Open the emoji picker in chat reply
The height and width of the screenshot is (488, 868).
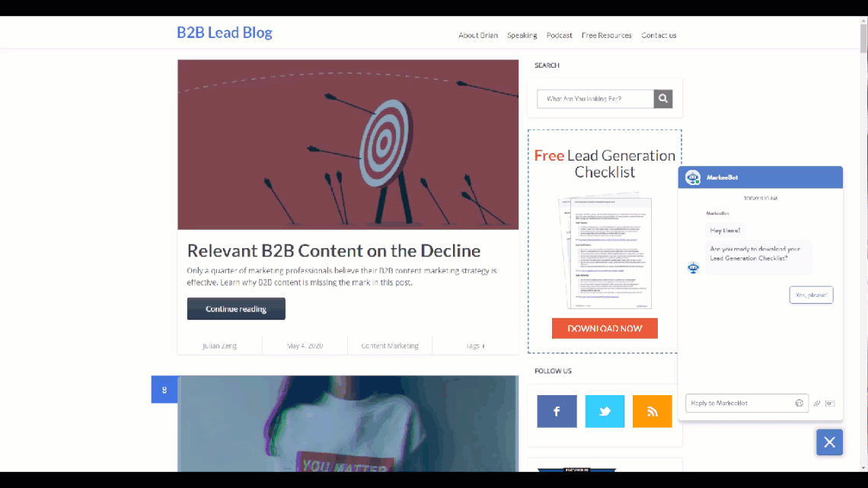click(x=799, y=403)
